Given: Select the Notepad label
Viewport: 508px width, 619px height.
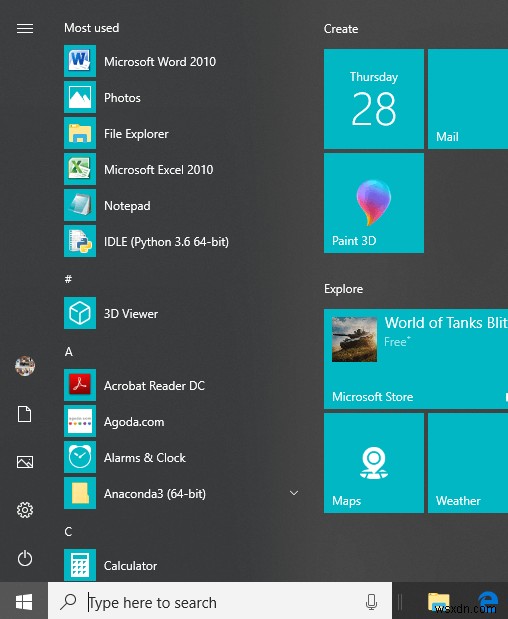Looking at the screenshot, I should [127, 206].
